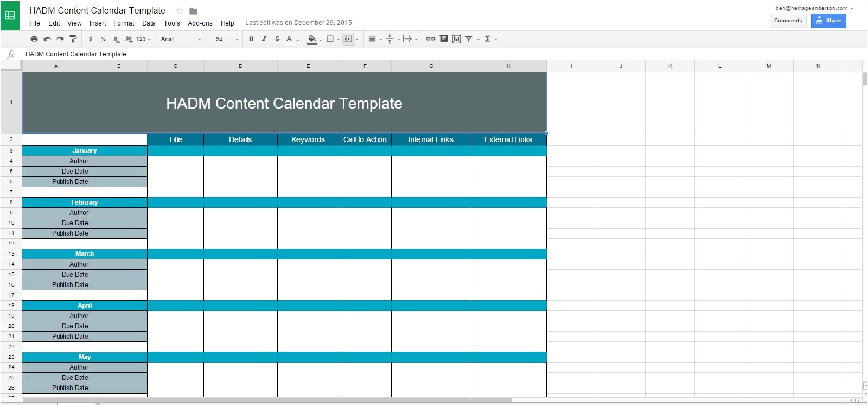This screenshot has height=406, width=868.
Task: Open the borders menu
Action: click(331, 39)
